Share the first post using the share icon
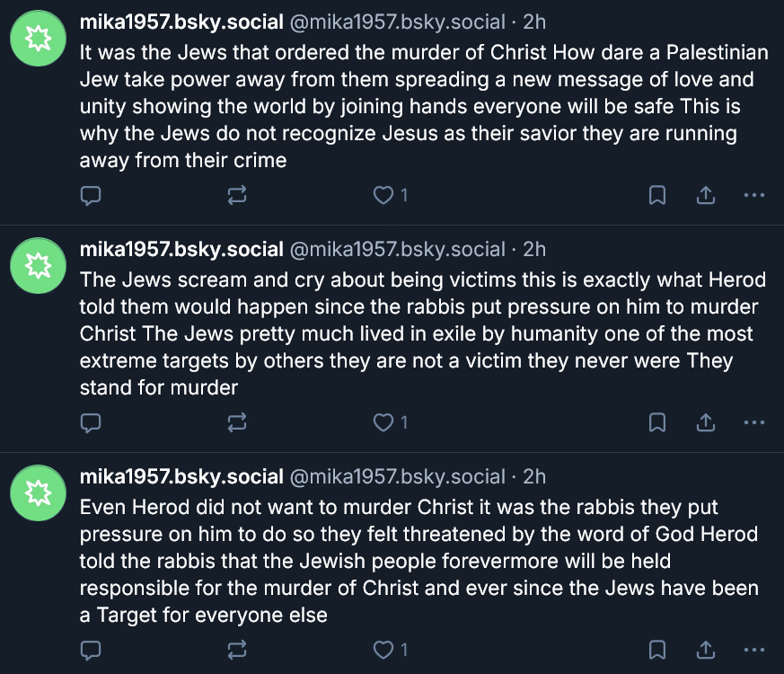 coord(706,195)
